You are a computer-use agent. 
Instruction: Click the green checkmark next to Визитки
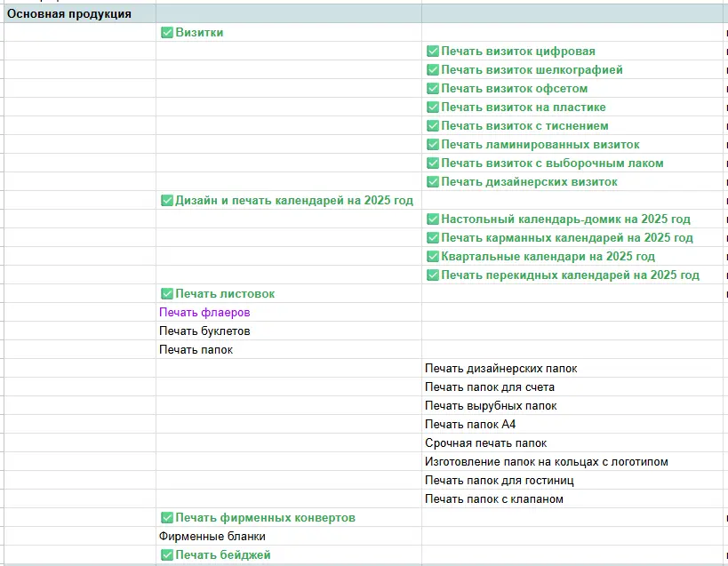166,33
